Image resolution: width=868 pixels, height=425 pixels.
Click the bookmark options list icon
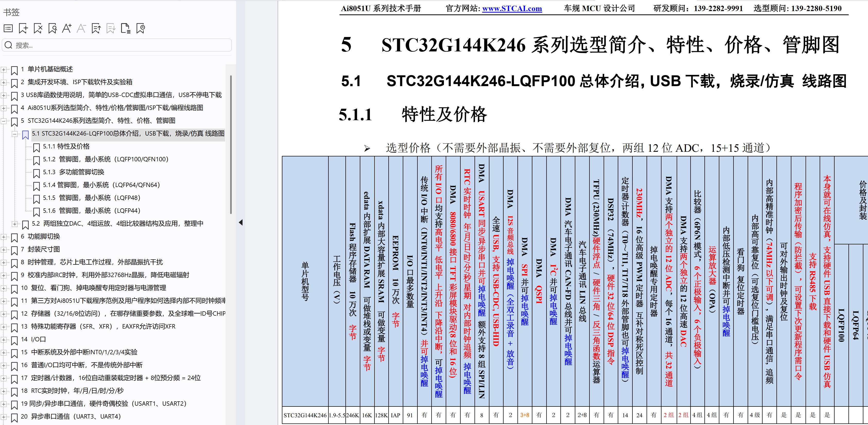[8, 29]
